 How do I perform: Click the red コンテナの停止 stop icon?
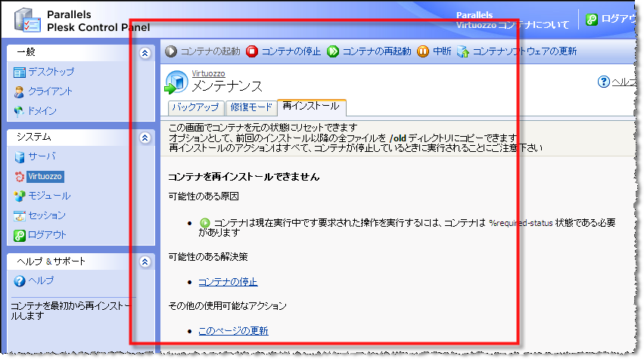pos(252,51)
